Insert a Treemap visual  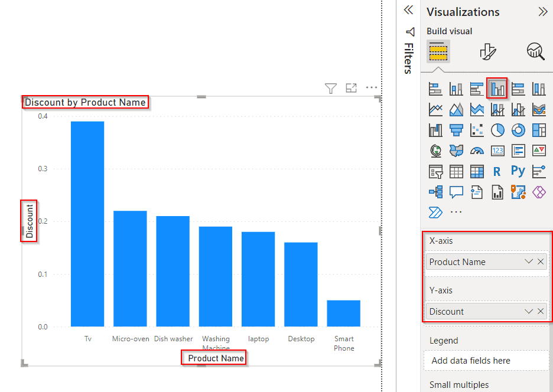click(539, 130)
